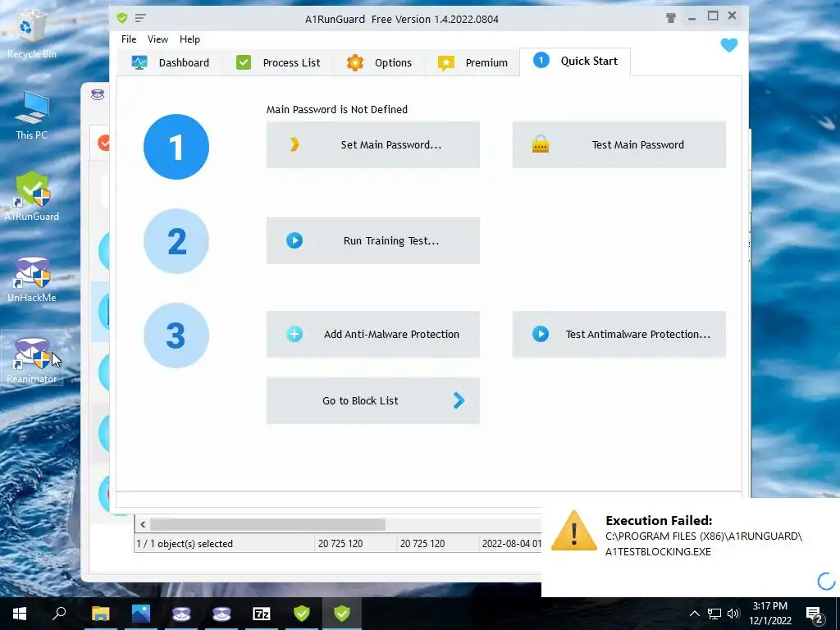Open the File menu

(129, 39)
